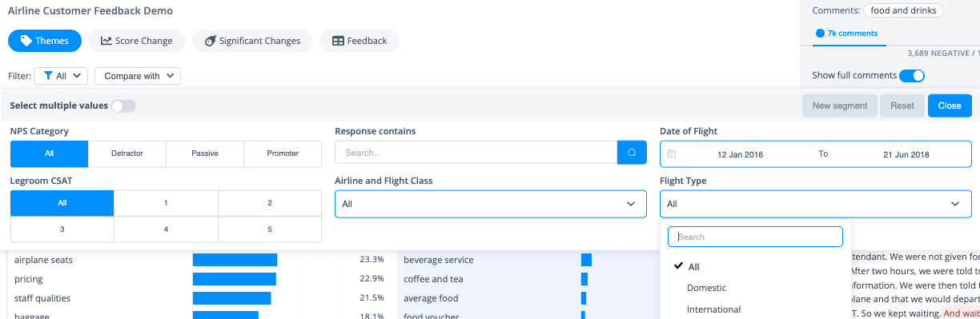Focus the Response contains search field
Image resolution: width=980 pixels, height=319 pixels.
[476, 153]
